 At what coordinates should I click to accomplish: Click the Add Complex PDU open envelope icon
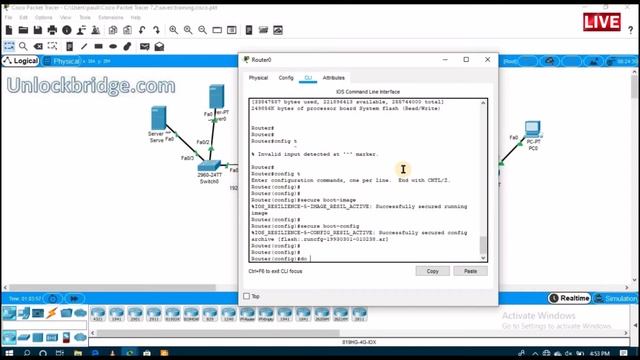[159, 46]
